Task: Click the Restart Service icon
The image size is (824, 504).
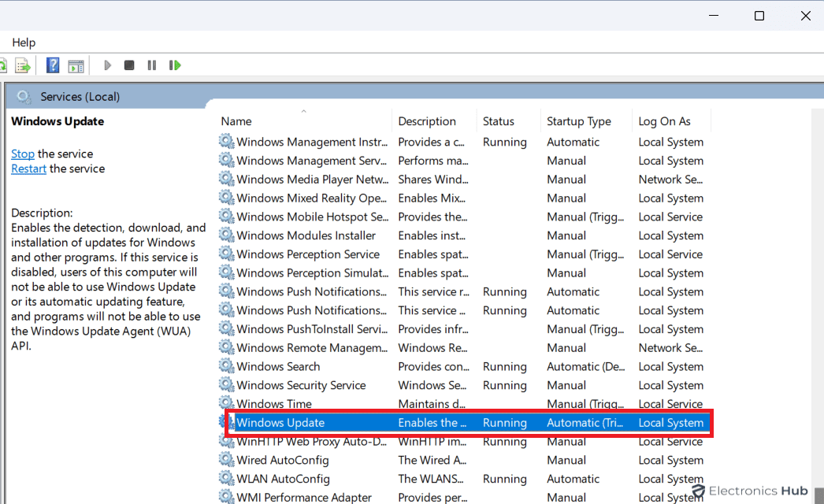Action: point(175,65)
